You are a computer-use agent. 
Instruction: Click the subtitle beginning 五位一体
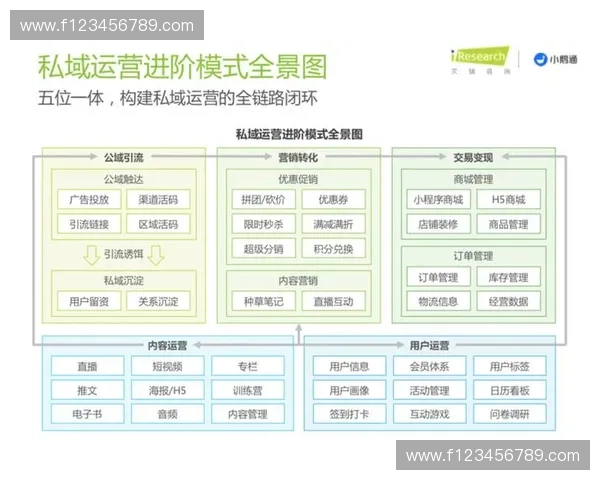coord(178,98)
